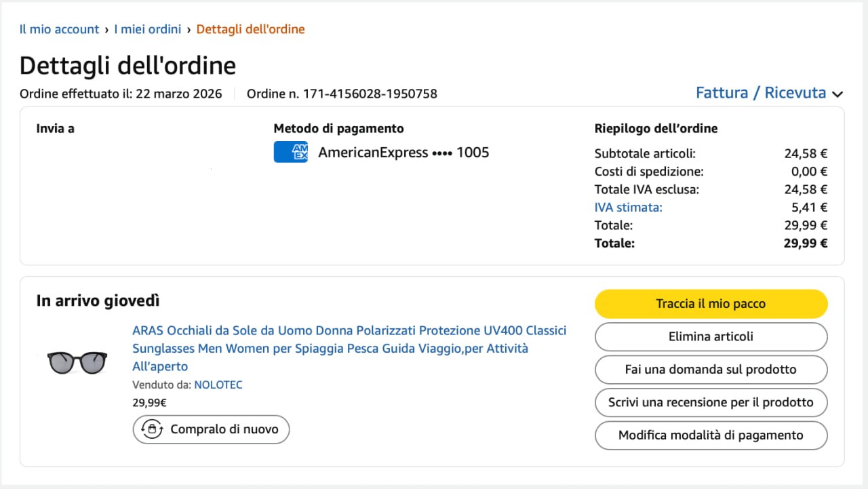Navigate to I miei ordini breadcrumb

tap(147, 29)
